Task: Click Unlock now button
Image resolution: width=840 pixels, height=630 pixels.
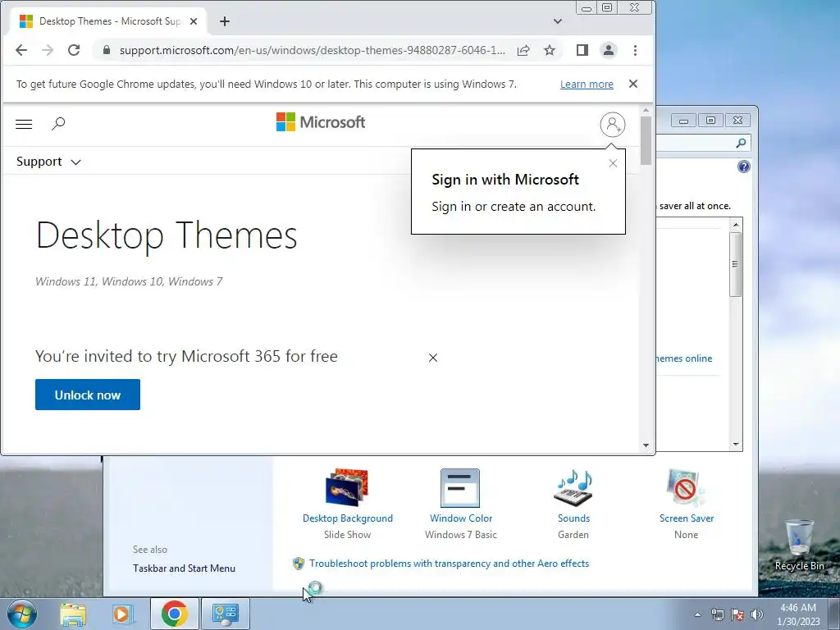Action: coord(88,395)
